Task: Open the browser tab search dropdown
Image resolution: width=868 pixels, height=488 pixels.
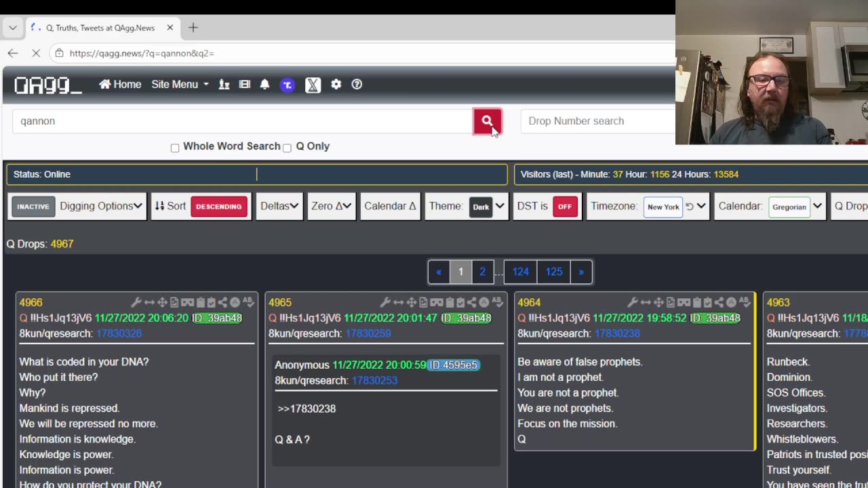Action: click(13, 28)
